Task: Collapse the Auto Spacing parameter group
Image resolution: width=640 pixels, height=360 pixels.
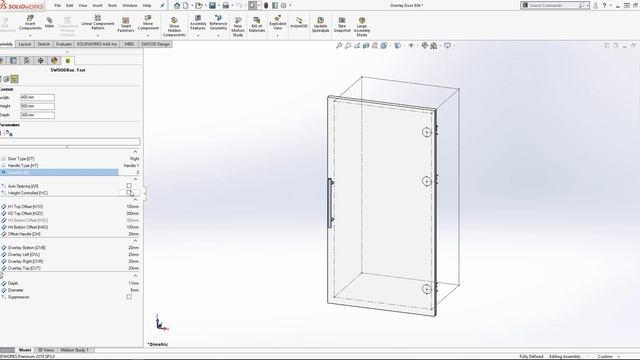Action: [136, 179]
